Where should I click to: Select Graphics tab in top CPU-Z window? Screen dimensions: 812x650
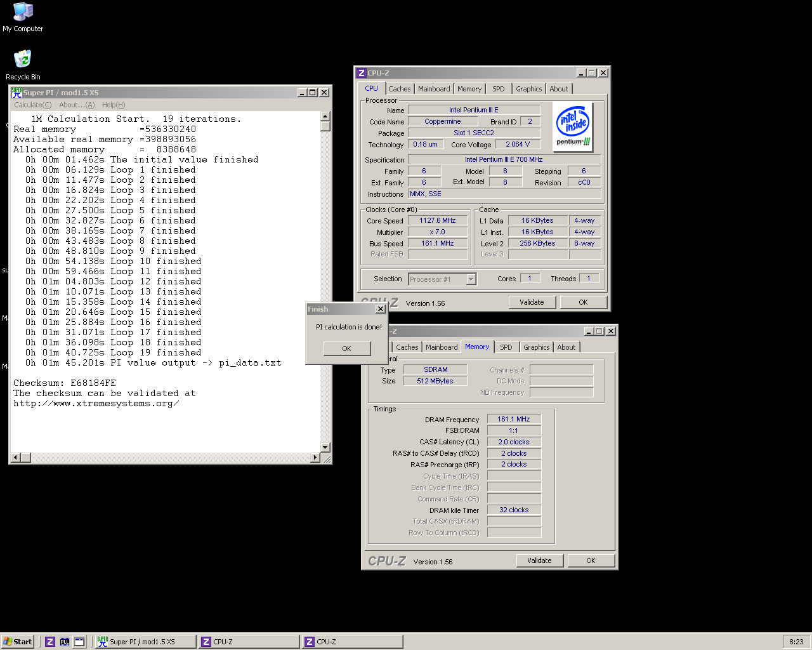pyautogui.click(x=529, y=89)
